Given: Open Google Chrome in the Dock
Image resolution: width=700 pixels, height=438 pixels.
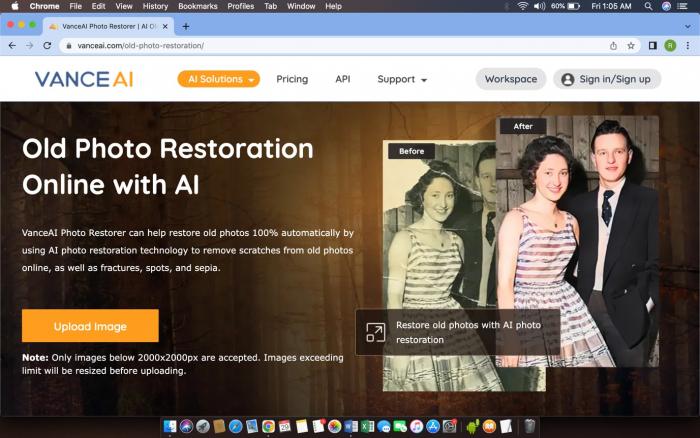Looking at the screenshot, I should pyautogui.click(x=268, y=427).
